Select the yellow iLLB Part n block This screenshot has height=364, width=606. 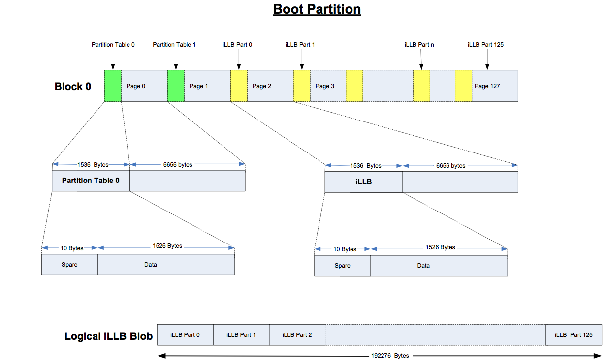[x=421, y=86]
